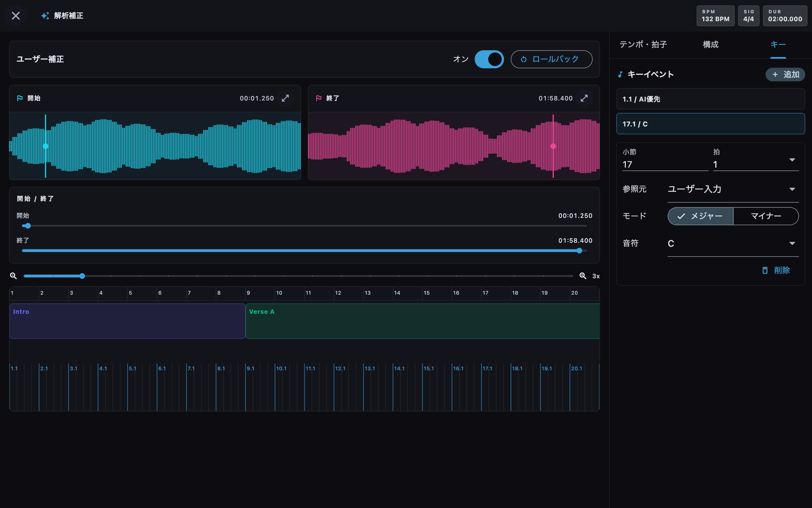Select the Verse A section block
Image resolution: width=812 pixels, height=508 pixels.
[x=422, y=321]
